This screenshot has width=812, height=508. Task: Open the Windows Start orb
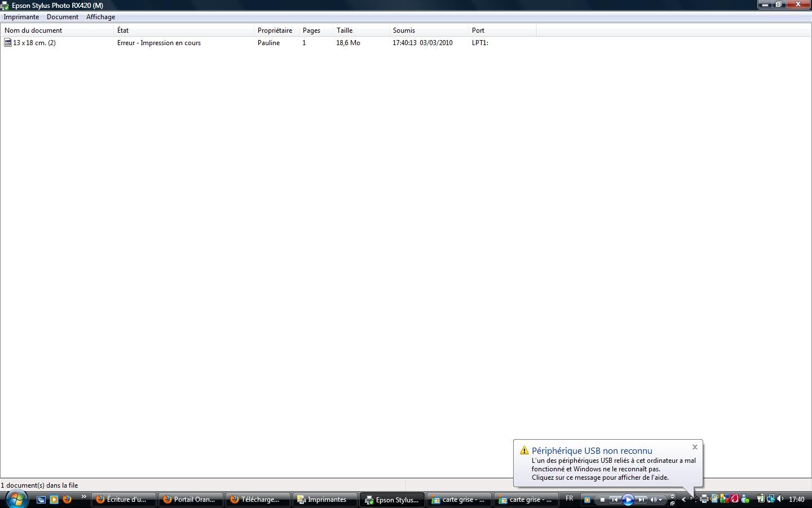16,499
